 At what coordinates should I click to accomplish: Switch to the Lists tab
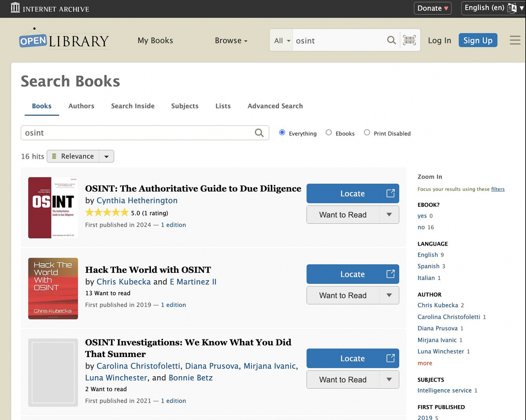[223, 106]
